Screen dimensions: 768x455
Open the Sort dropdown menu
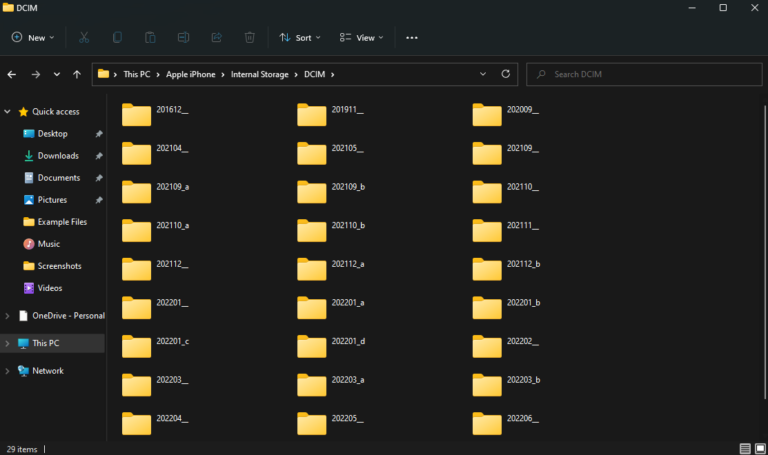pos(300,37)
